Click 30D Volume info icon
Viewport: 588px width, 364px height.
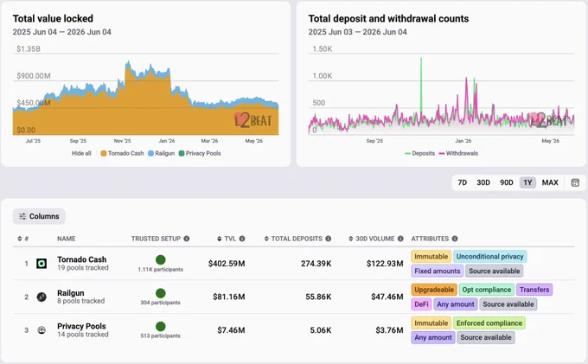click(x=400, y=239)
